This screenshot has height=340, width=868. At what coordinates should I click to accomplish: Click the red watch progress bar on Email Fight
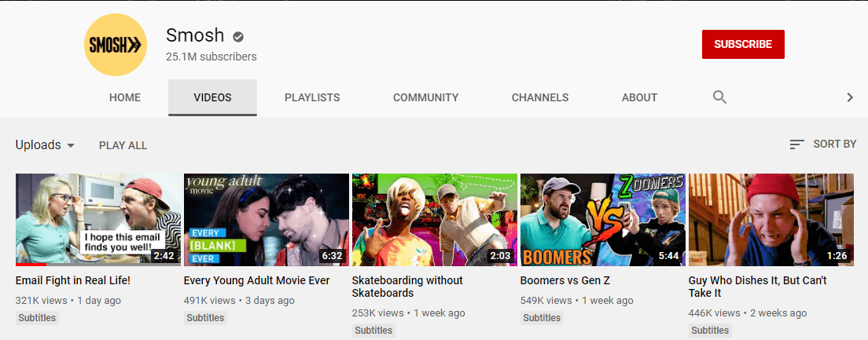(x=31, y=265)
